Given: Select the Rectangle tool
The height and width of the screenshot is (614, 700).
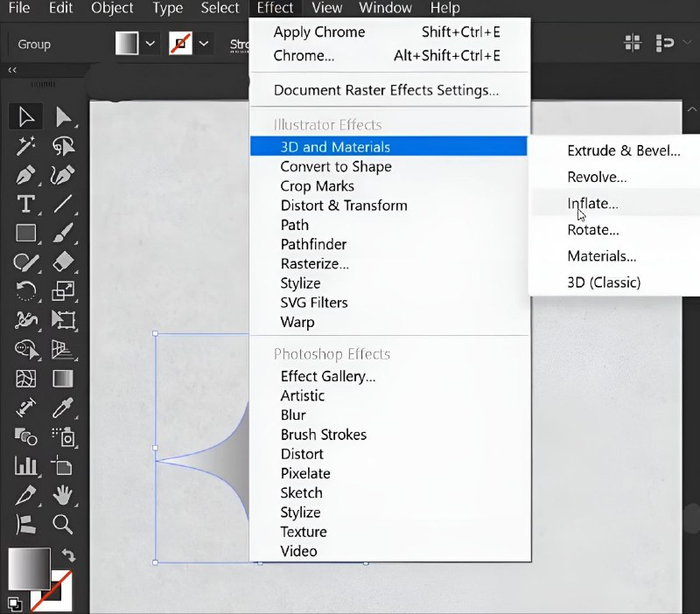Looking at the screenshot, I should click(x=26, y=234).
